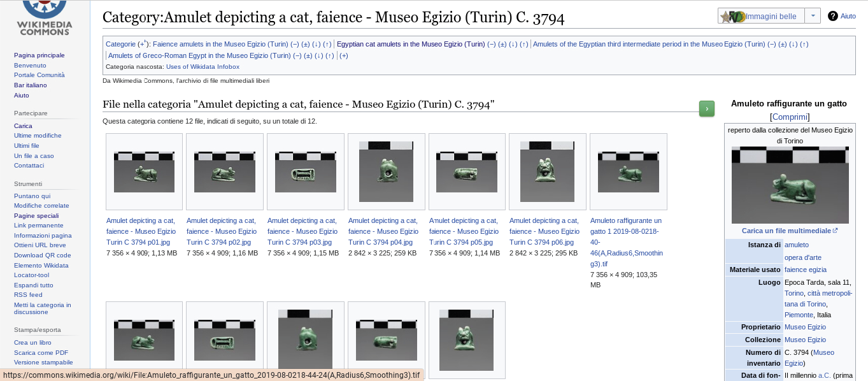
Task: Click (↑) next to Egyptian cat amulets category
Action: tap(523, 44)
